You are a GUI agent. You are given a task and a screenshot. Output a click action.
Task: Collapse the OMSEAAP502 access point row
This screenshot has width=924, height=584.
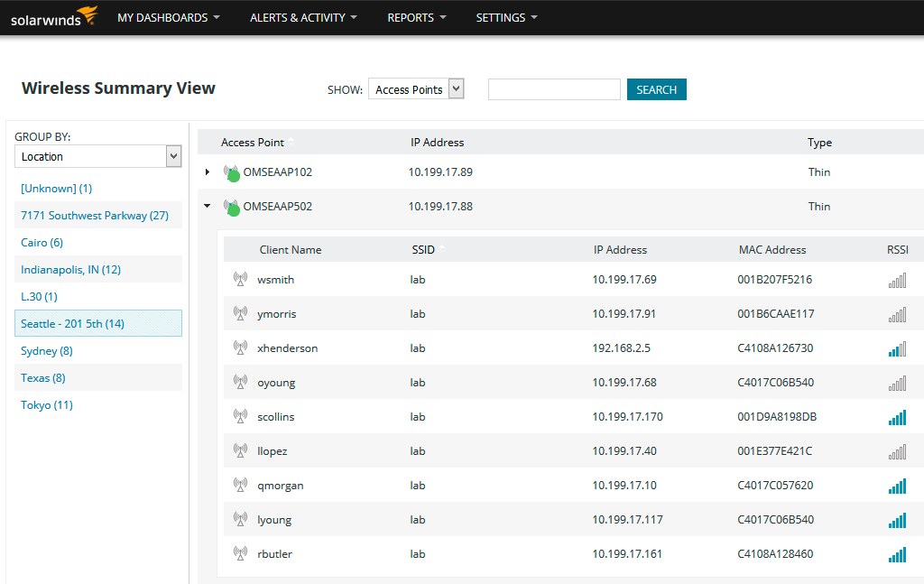pos(207,206)
